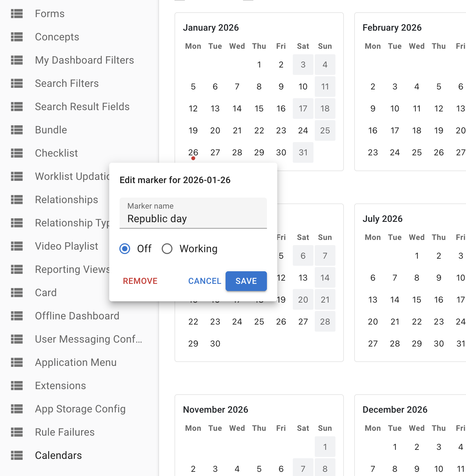466x476 pixels.
Task: Select the Off radio button
Action: (x=125, y=249)
